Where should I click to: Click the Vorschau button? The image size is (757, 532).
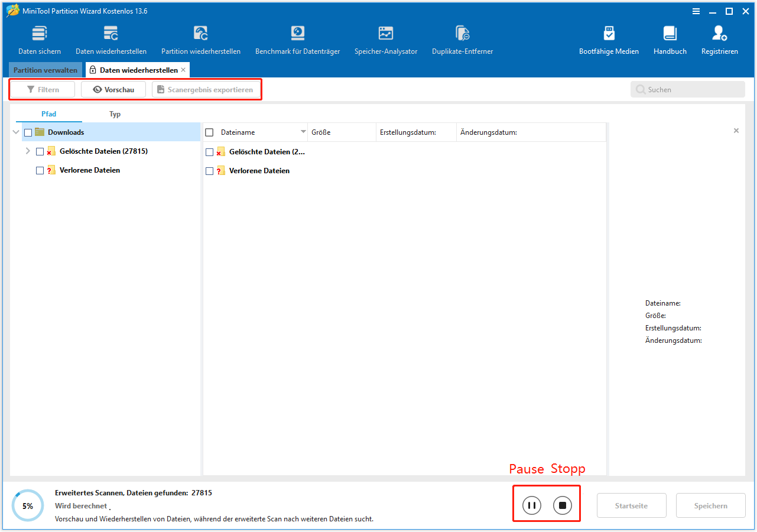tap(113, 89)
